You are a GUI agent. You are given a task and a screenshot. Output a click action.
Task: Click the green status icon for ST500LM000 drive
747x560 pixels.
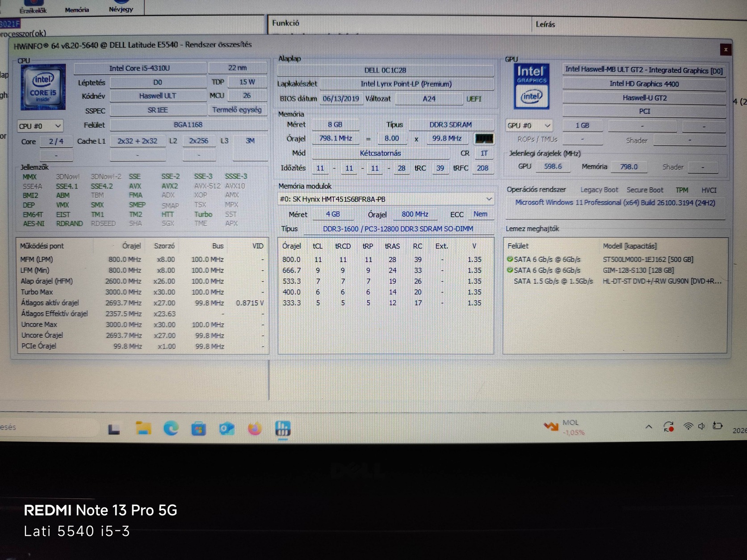(x=510, y=259)
